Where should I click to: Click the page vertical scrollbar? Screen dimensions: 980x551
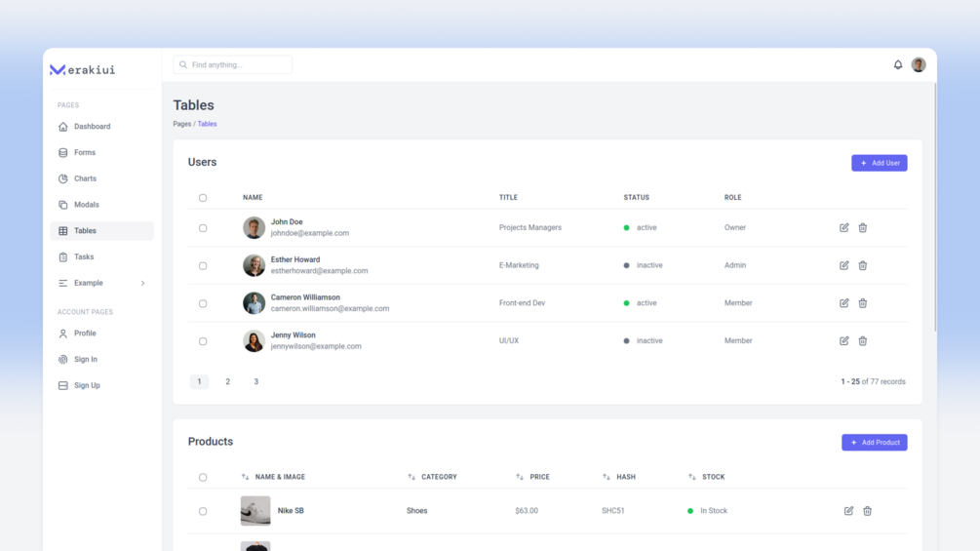point(935,206)
